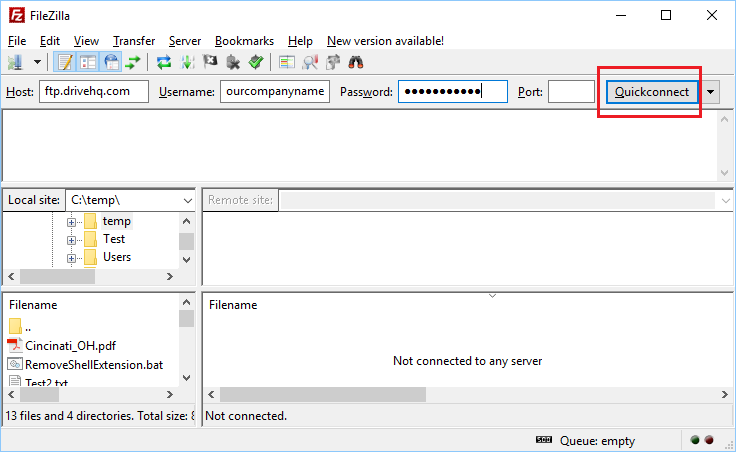
Task: Click the disconnect from server icon
Action: [x=233, y=62]
